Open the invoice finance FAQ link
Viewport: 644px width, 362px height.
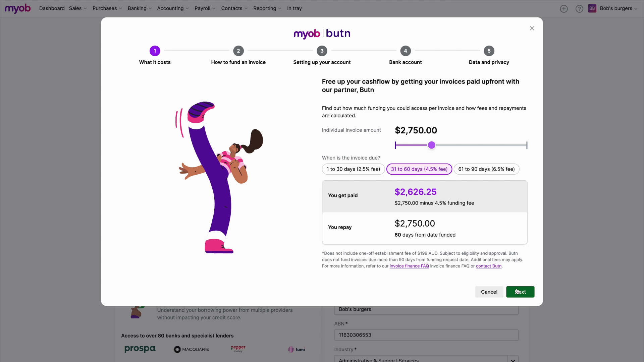click(409, 266)
